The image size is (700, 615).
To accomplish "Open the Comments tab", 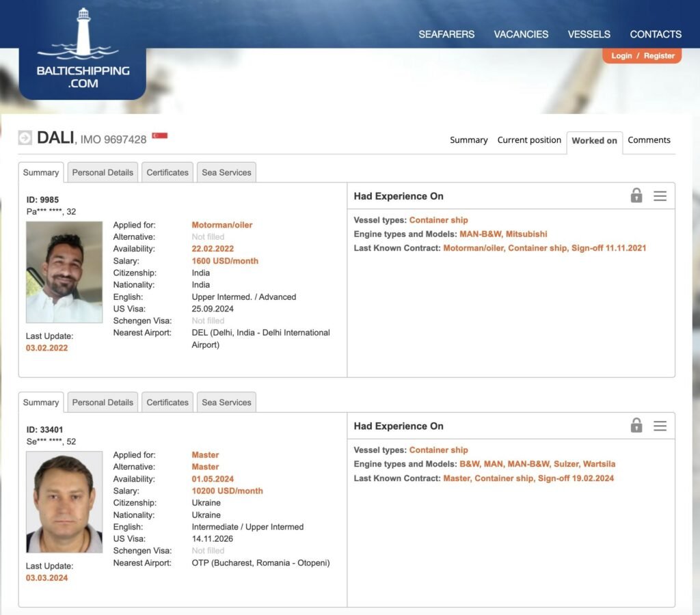I will coord(649,140).
